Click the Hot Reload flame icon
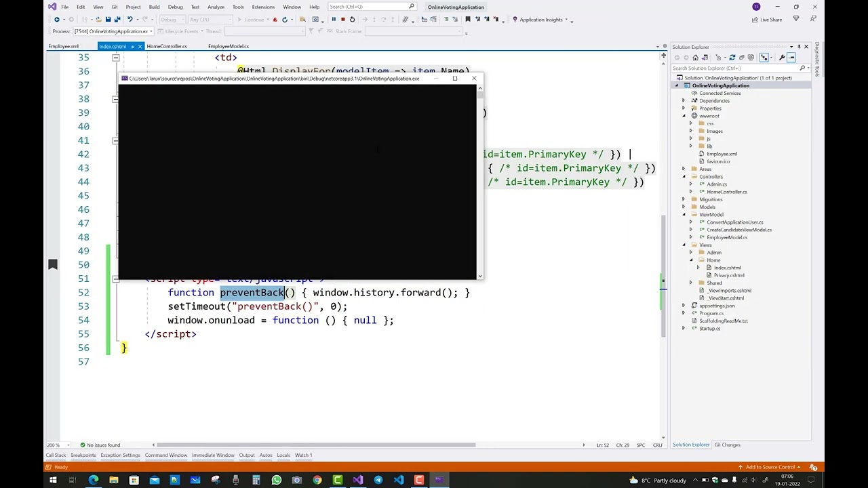The image size is (868, 488). 275,20
